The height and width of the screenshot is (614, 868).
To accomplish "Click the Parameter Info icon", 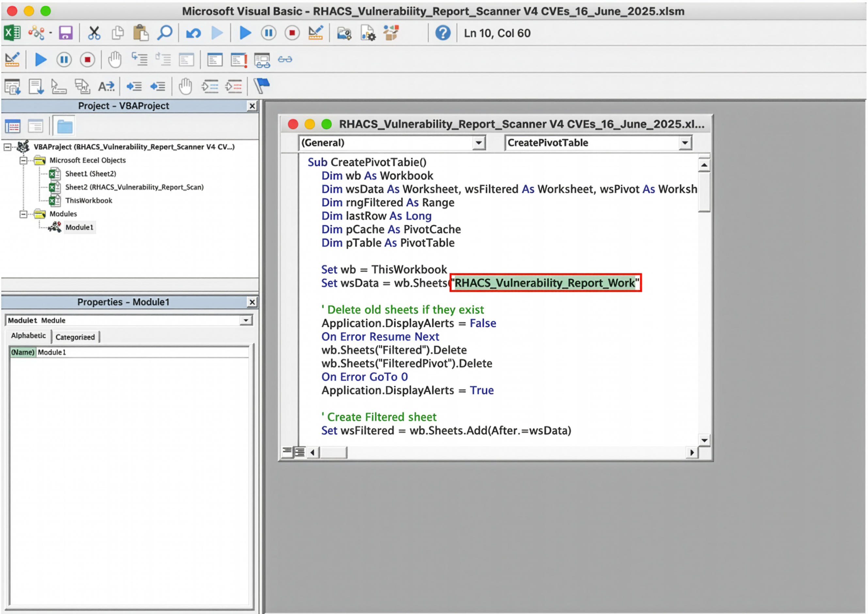I will click(x=82, y=87).
